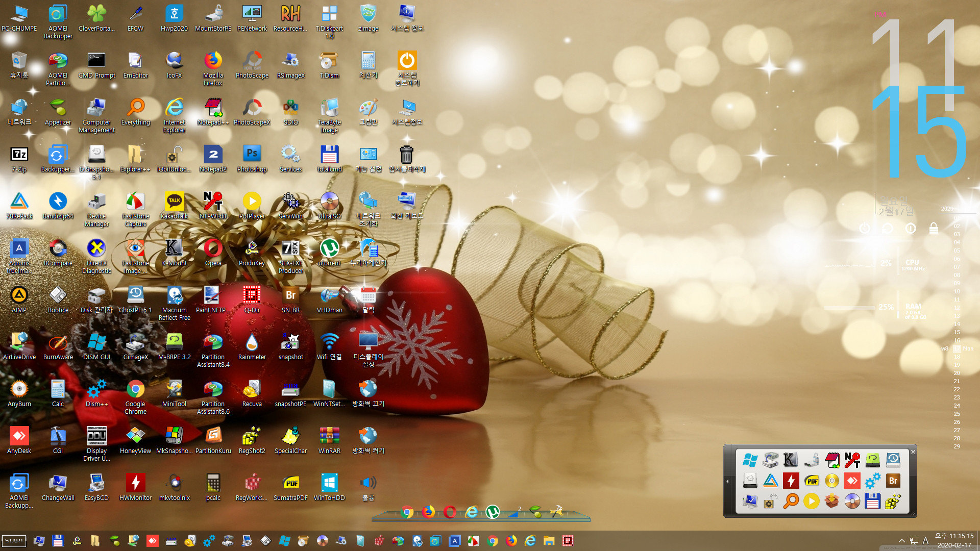This screenshot has height=551, width=980.
Task: Open the 시스템 종료하기 shutdown icon
Action: [407, 68]
